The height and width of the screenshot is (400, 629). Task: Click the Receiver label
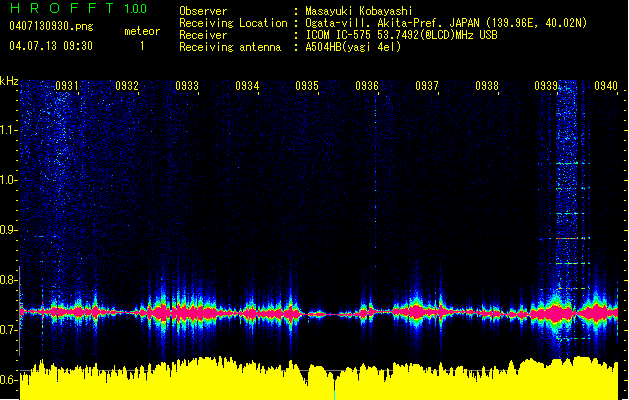203,35
